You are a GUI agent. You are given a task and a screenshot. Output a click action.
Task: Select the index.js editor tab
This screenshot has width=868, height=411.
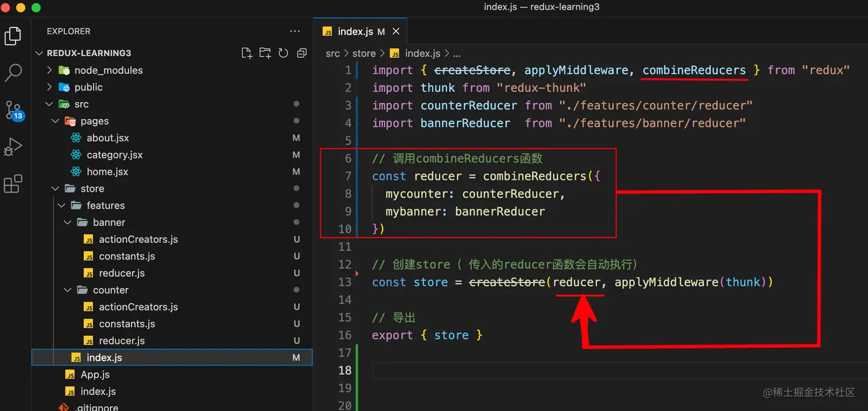click(x=361, y=32)
